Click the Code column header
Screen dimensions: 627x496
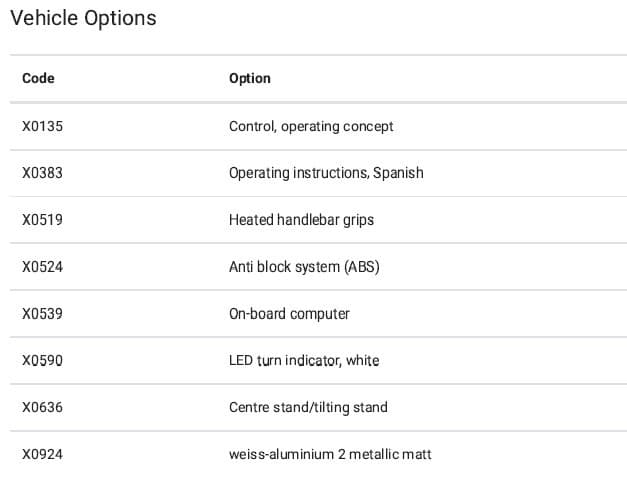(x=38, y=78)
